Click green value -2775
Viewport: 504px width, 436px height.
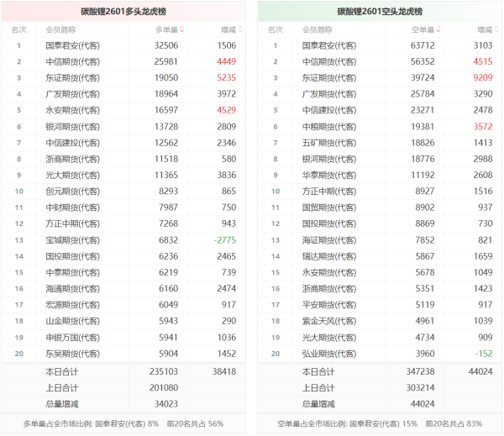pyautogui.click(x=224, y=240)
